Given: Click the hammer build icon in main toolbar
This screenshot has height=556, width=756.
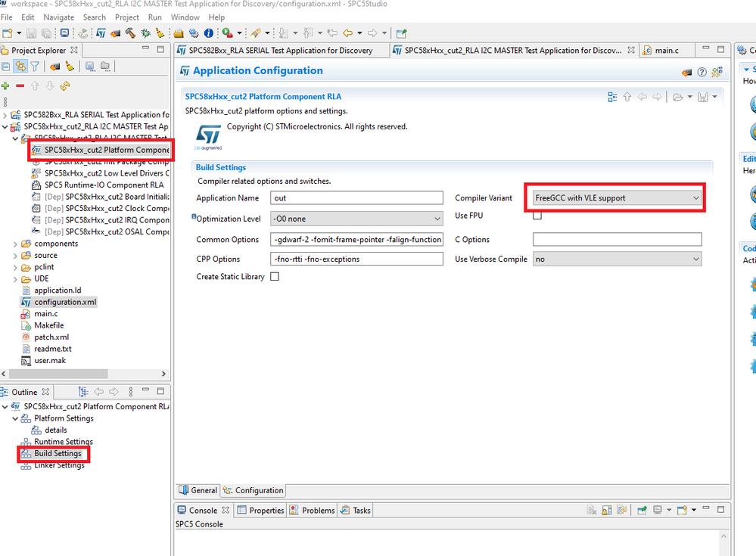Looking at the screenshot, I should (129, 33).
